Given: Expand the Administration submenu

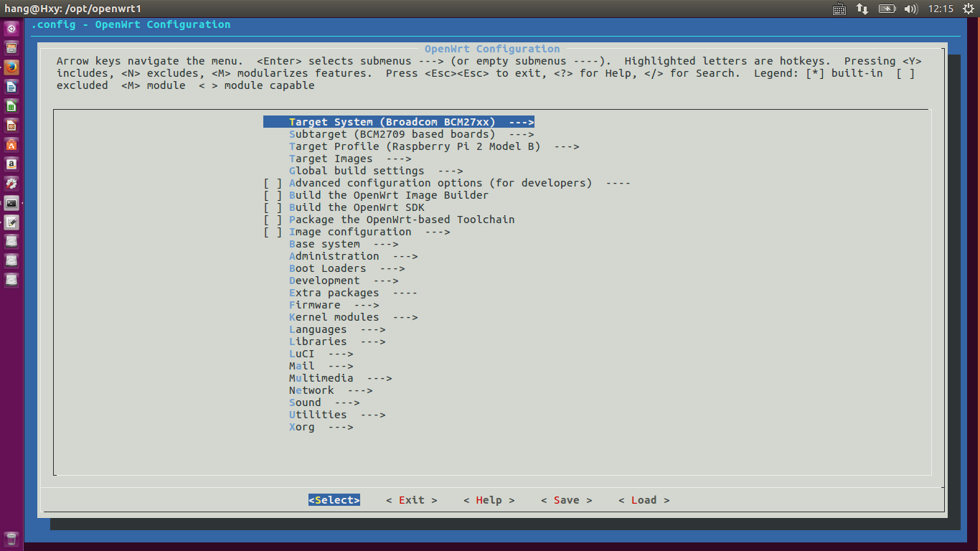Looking at the screenshot, I should pos(353,256).
